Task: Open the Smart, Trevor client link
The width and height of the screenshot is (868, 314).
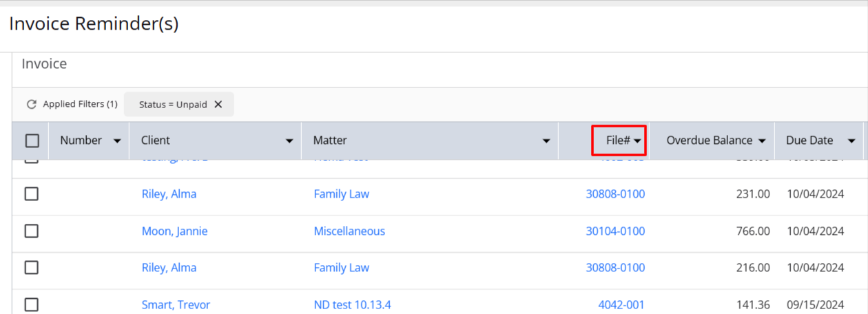Action: 176,304
